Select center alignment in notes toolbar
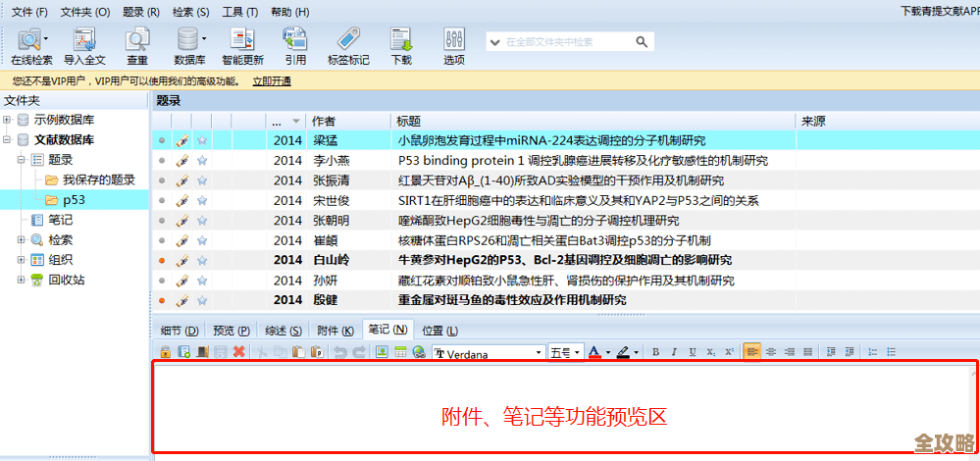Viewport: 980px width, 461px height. (x=771, y=352)
